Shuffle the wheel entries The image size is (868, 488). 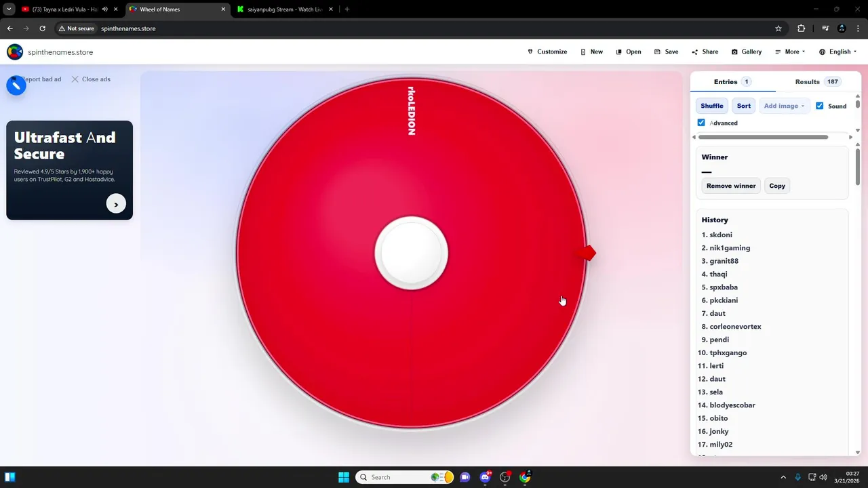[712, 106]
